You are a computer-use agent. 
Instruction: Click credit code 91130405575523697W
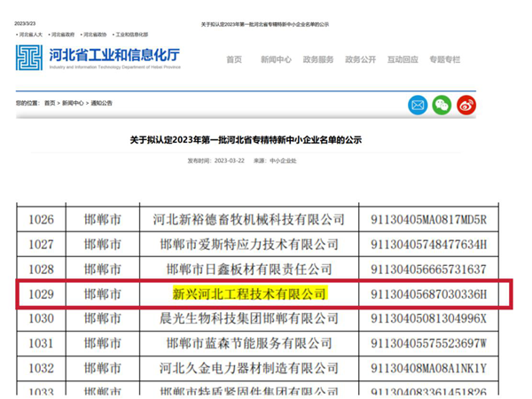(428, 343)
